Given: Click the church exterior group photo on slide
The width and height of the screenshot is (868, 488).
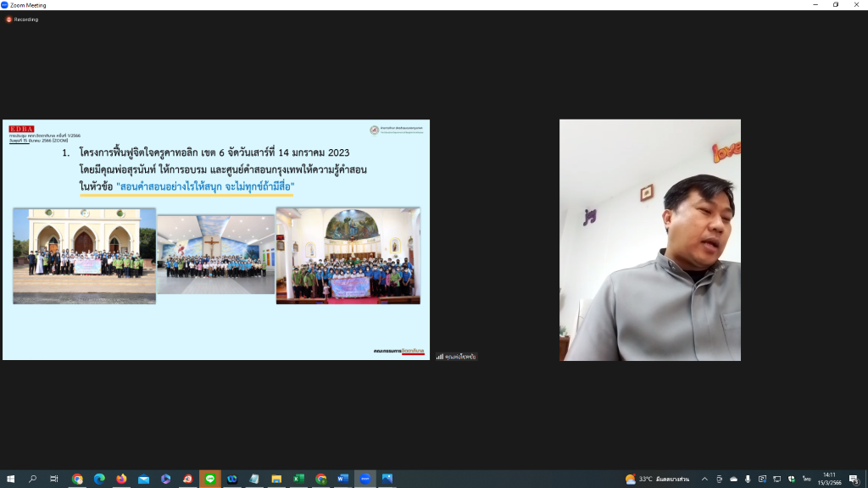Looking at the screenshot, I should (x=85, y=256).
